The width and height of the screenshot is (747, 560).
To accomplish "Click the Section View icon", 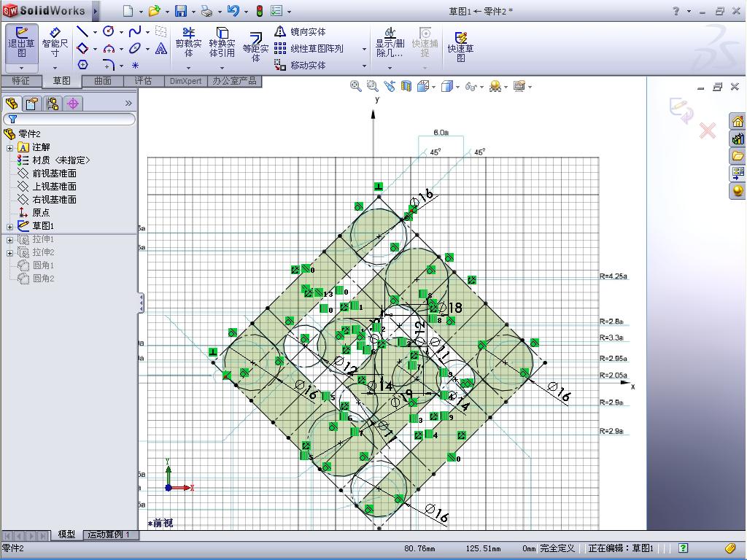I will [406, 86].
